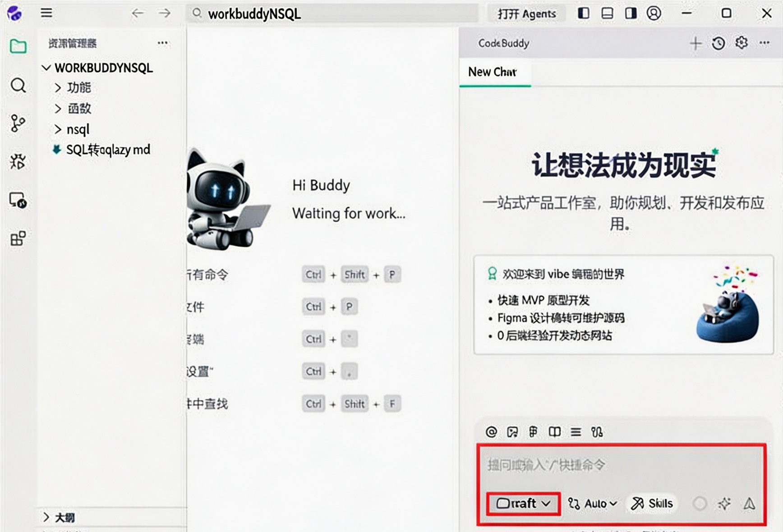This screenshot has width=783, height=532.
Task: Click the attach image icon
Action: pos(512,432)
